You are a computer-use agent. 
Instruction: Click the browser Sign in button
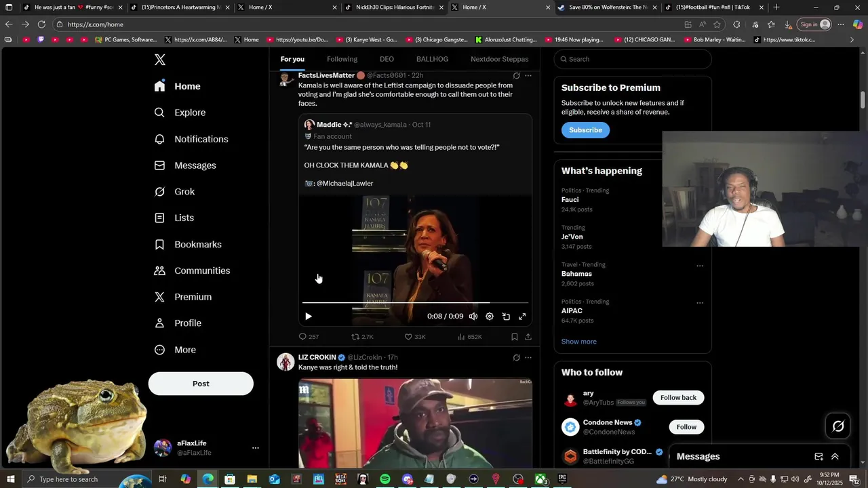[x=814, y=24]
